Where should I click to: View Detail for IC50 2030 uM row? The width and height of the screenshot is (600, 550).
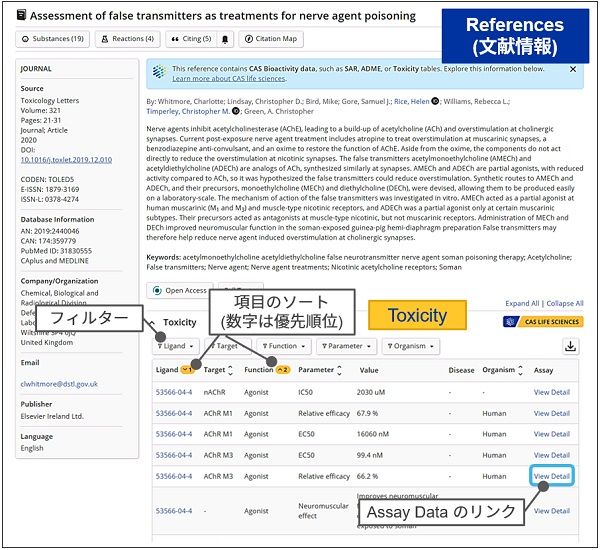coord(552,392)
